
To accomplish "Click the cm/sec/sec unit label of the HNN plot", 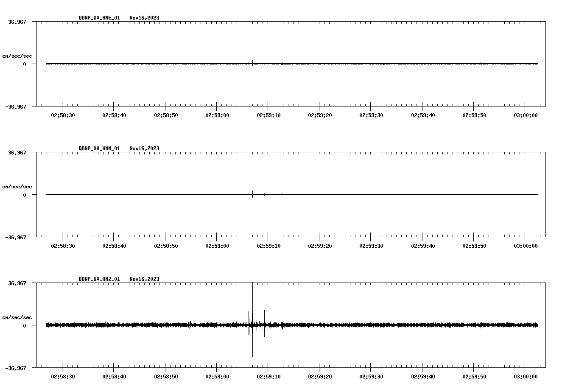I will click(x=17, y=187).
